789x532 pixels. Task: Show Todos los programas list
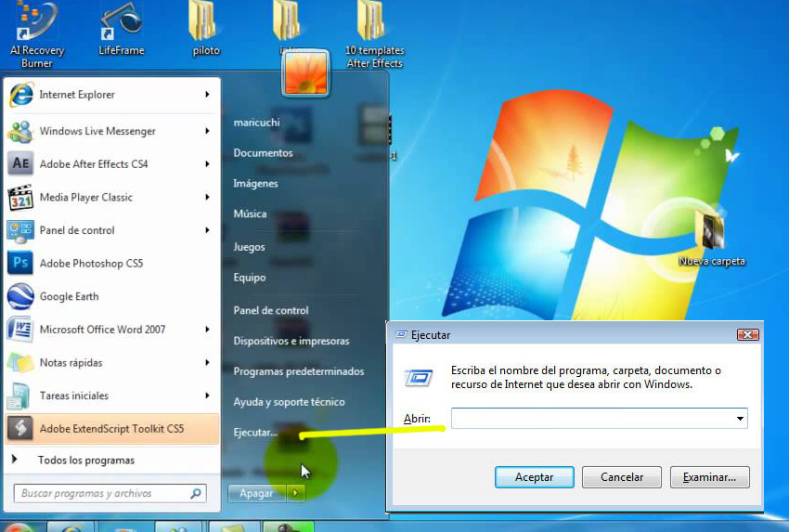pyautogui.click(x=86, y=460)
